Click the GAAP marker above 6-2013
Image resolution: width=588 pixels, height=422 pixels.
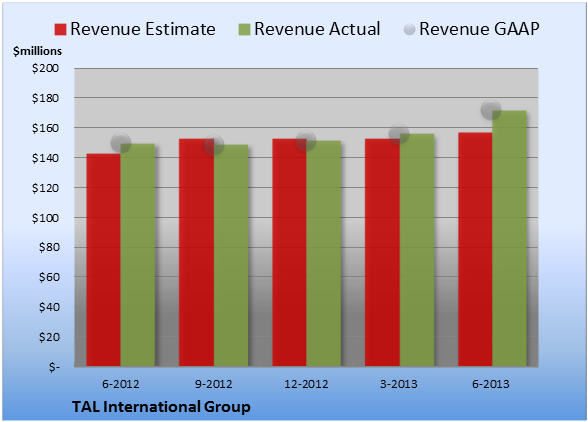491,110
